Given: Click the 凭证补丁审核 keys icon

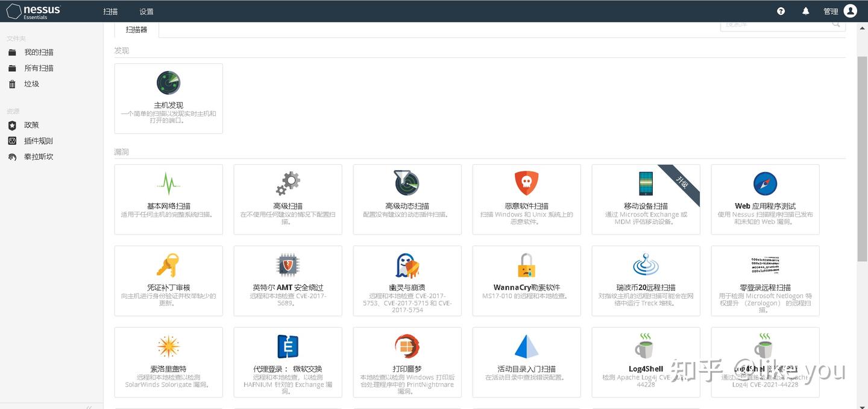Looking at the screenshot, I should click(168, 265).
